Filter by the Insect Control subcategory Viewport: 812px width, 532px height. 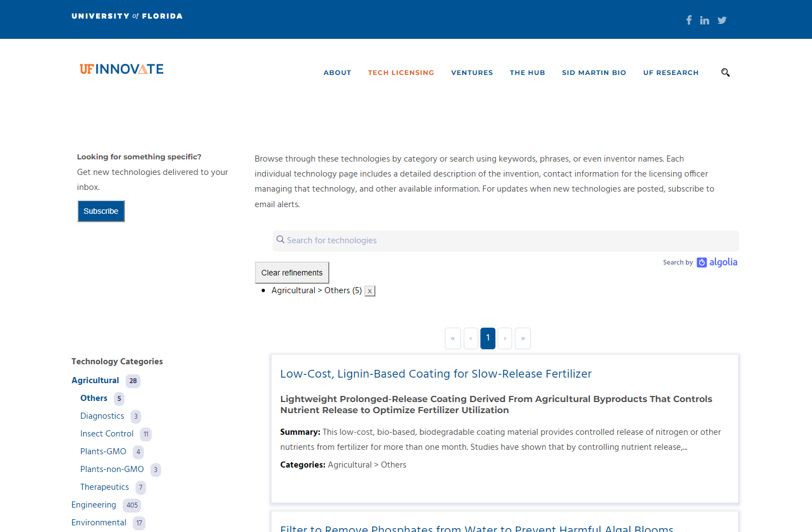pyautogui.click(x=107, y=434)
